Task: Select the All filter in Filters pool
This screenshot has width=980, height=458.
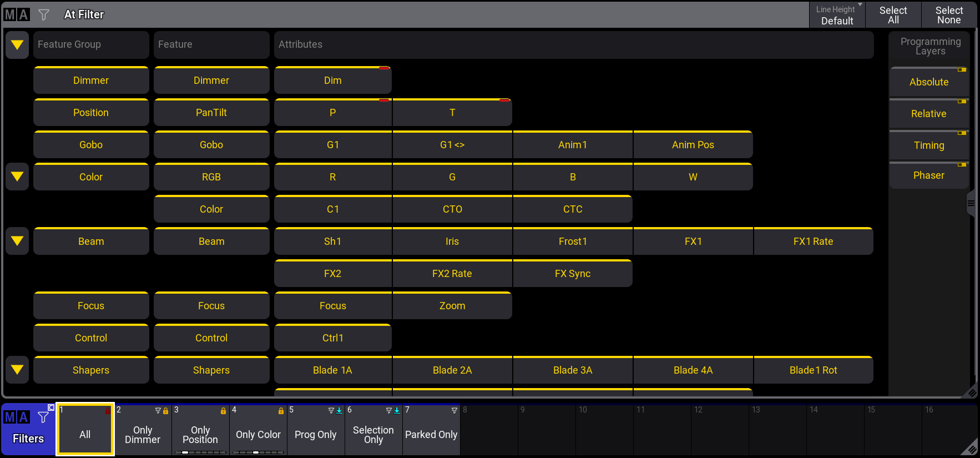Action: pos(85,430)
